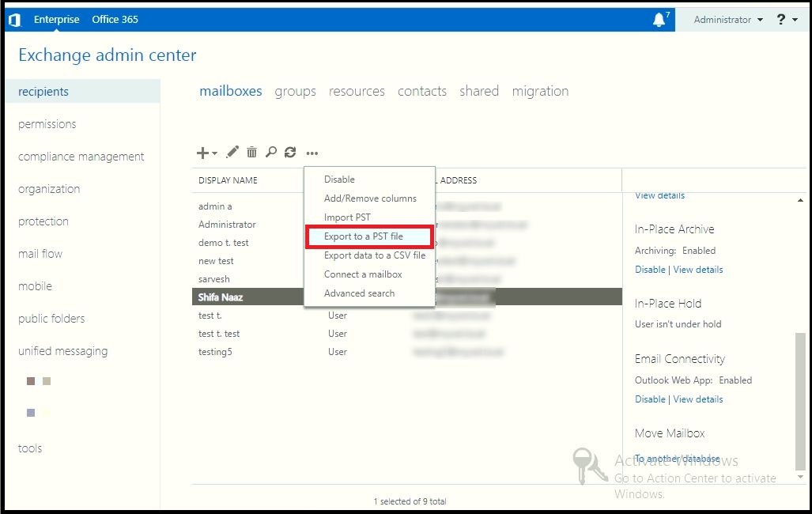Viewport: 812px width, 514px height.
Task: Click Disable under Email Connectivity
Action: [650, 399]
